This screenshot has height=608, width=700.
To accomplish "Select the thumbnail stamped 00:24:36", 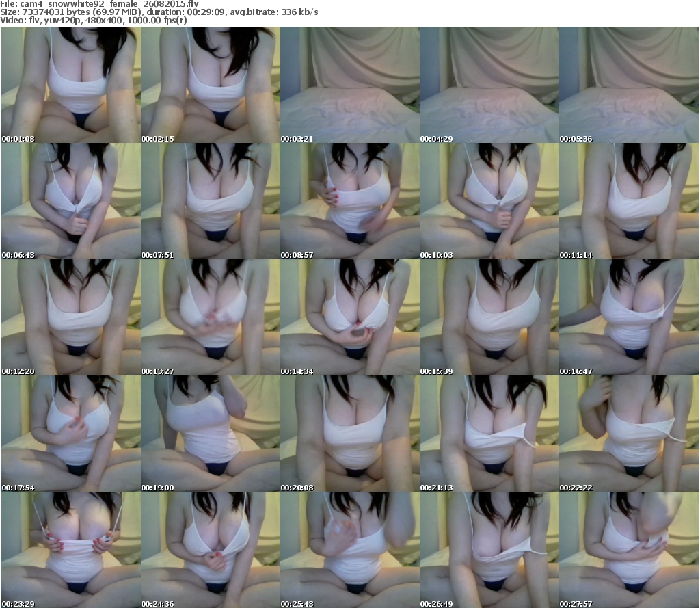I will click(x=211, y=550).
